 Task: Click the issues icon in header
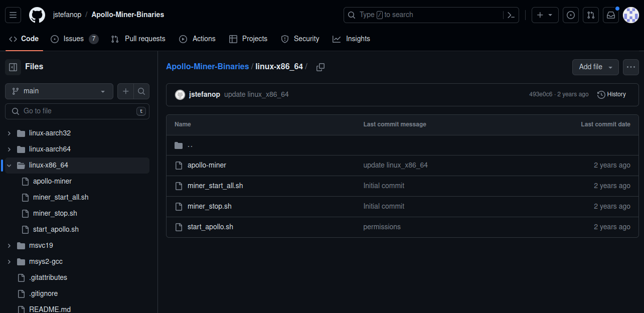tap(571, 15)
